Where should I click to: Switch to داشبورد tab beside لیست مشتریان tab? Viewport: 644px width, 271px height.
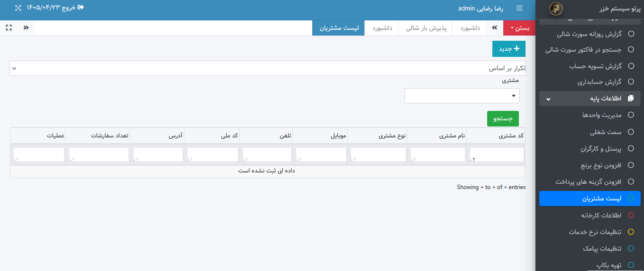click(x=382, y=28)
